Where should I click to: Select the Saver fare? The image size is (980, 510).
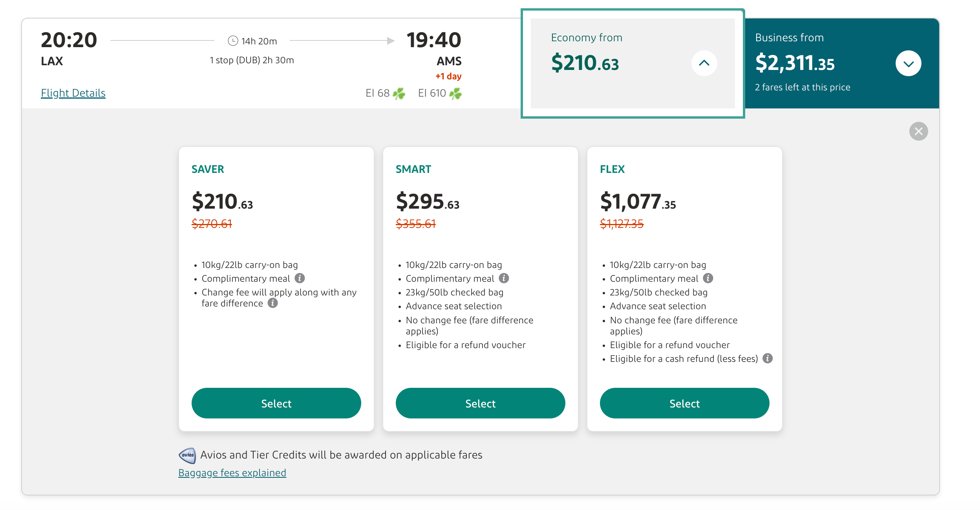[276, 403]
